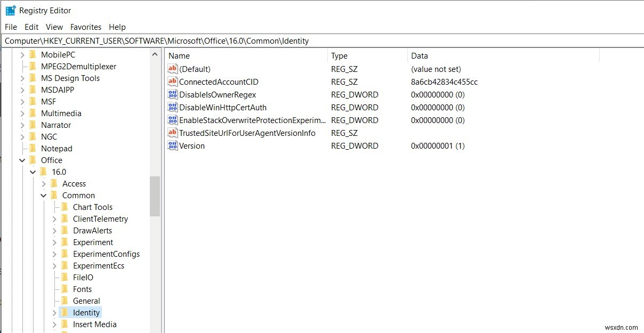Click the ConnectedAccountCID string icon
Screen dimensions: 644x333
click(x=172, y=82)
